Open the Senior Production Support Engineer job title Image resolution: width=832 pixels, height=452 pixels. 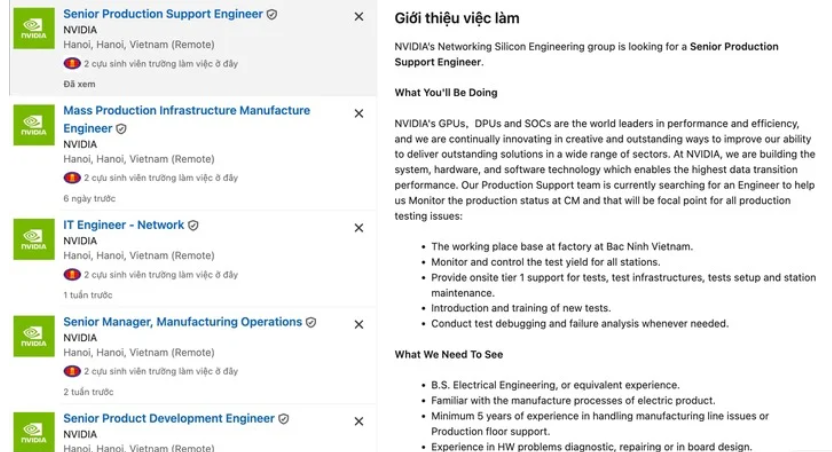163,14
